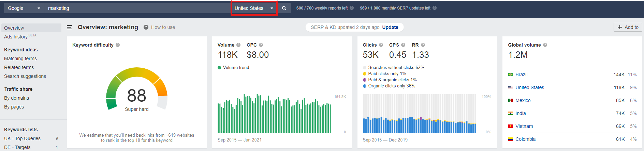
Task: Open Search suggestions in sidebar
Action: point(25,76)
